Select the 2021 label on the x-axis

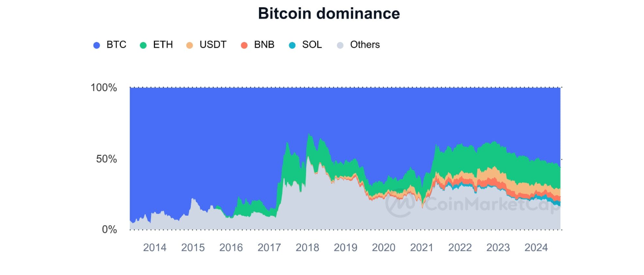(x=422, y=248)
